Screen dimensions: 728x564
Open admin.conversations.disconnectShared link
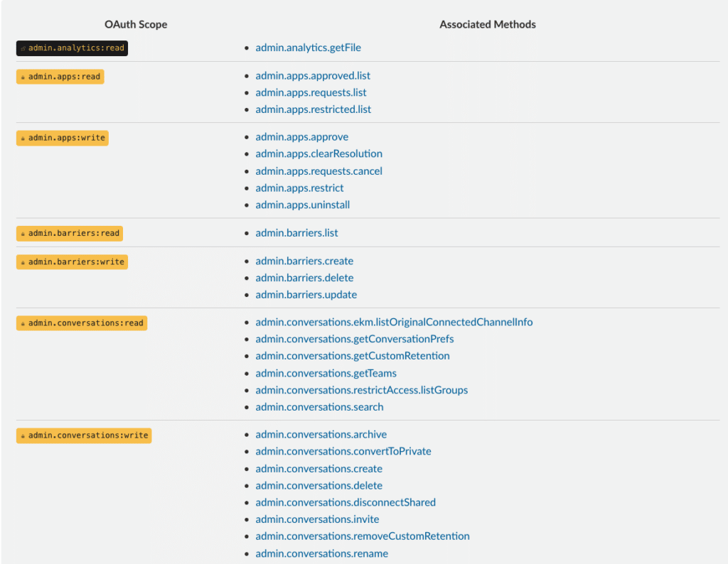pyautogui.click(x=346, y=502)
